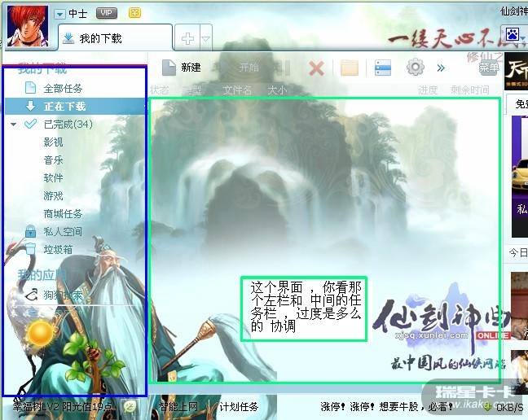Screen dimensions: 528x420
Task: Open 私人空间 with lock icon
Action: tap(54, 231)
